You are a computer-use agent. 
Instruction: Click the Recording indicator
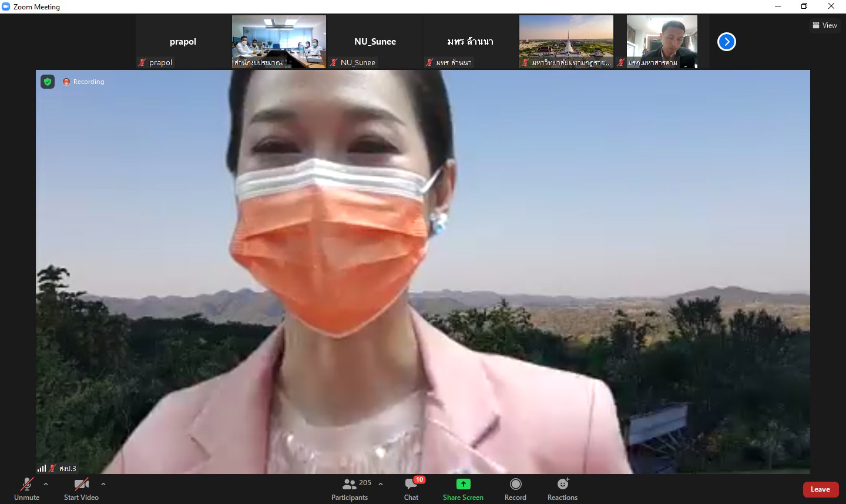84,82
